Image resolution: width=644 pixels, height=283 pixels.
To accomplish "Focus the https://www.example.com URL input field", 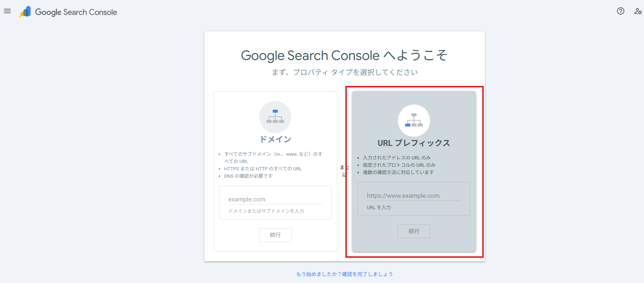I will click(x=414, y=196).
